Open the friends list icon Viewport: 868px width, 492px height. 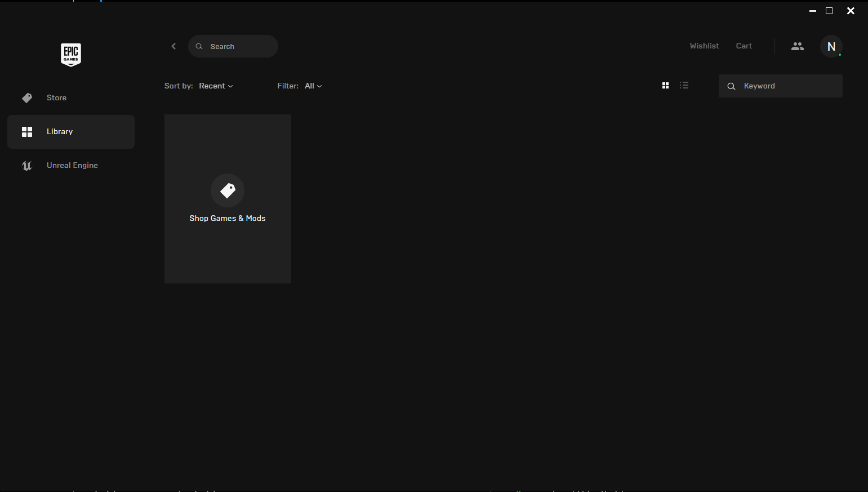(797, 46)
